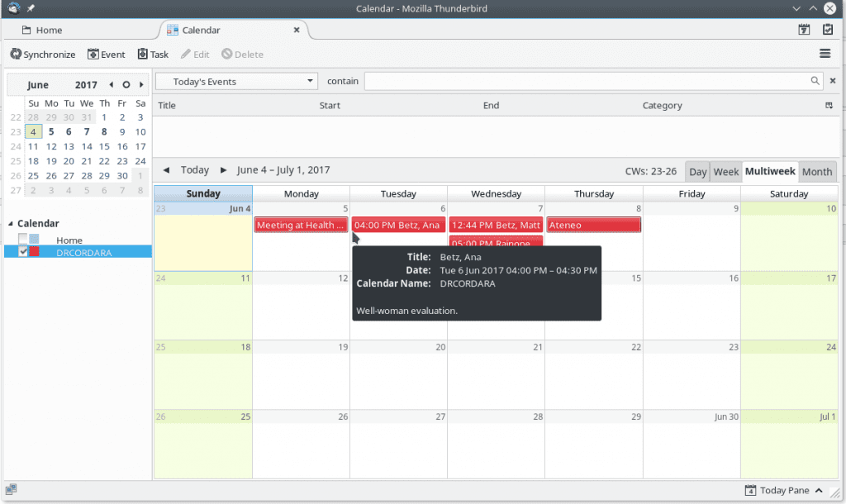The height and width of the screenshot is (504, 846).
Task: Click the DRCORDARA red color swatch
Action: [34, 251]
